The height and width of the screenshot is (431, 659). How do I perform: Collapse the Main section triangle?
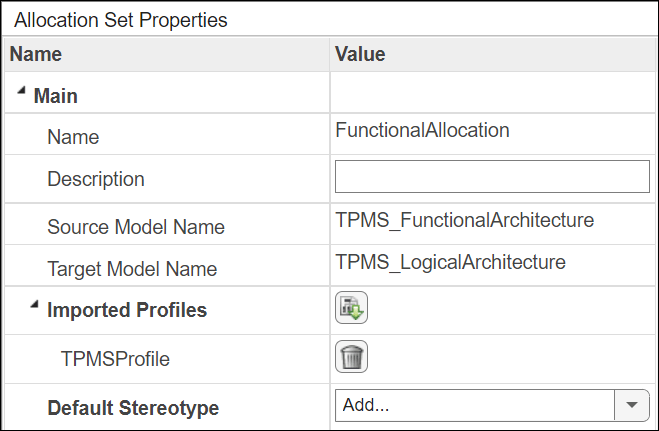(x=21, y=93)
